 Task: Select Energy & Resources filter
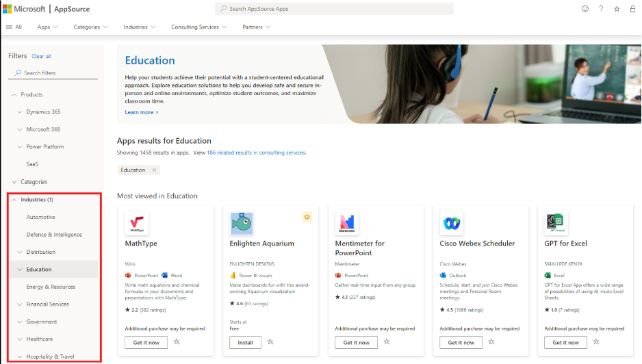51,287
